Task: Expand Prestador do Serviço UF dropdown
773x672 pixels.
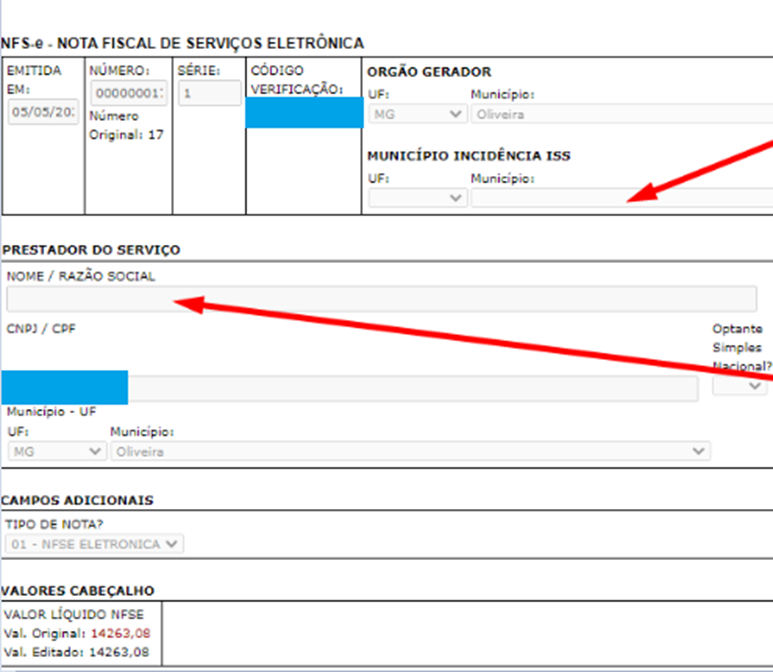Action: [57, 451]
